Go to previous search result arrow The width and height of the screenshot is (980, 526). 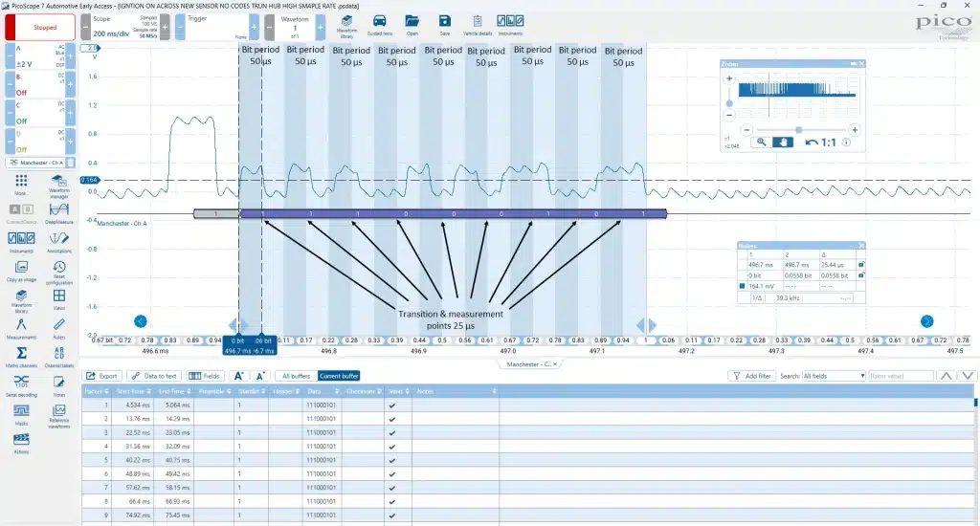pyautogui.click(x=947, y=376)
